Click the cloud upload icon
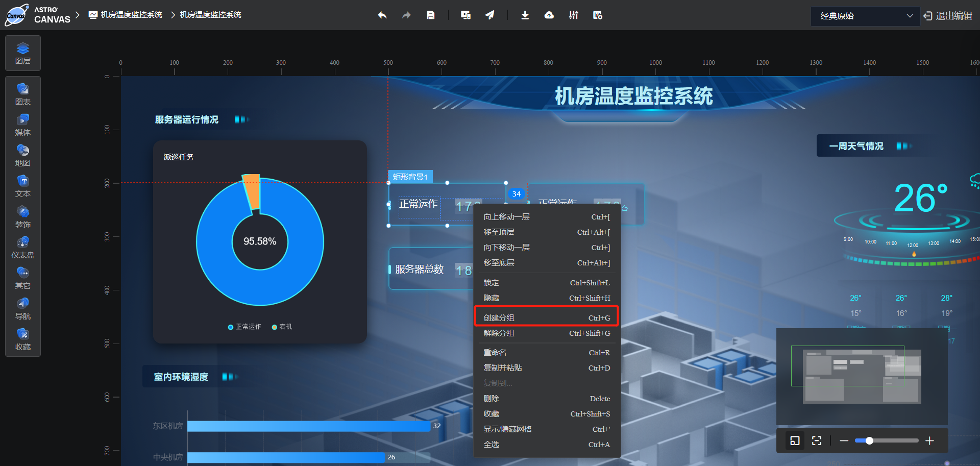980x466 pixels. 549,15
